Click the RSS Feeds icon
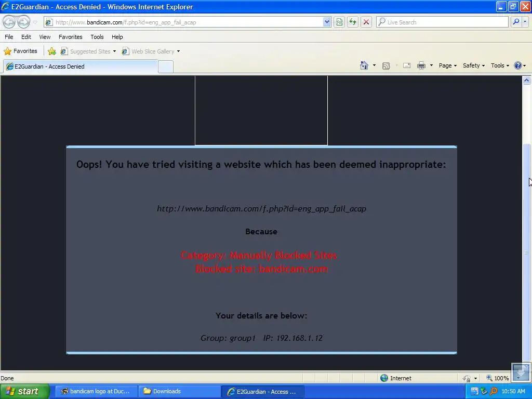 coord(386,66)
